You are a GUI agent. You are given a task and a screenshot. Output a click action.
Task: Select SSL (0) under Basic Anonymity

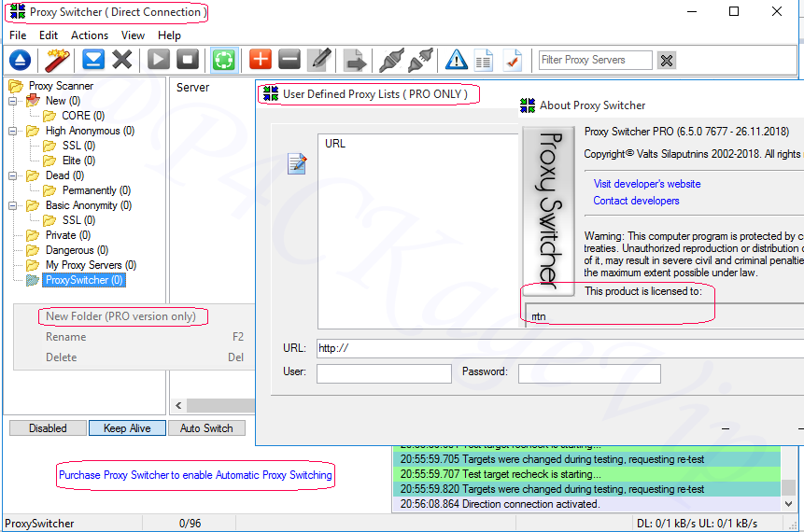point(79,220)
